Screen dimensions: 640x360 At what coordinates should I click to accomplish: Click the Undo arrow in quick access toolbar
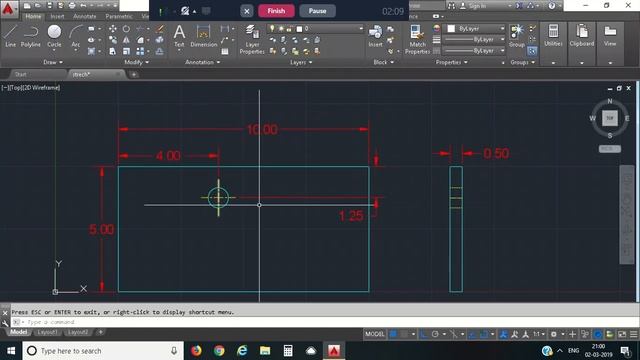pos(83,6)
